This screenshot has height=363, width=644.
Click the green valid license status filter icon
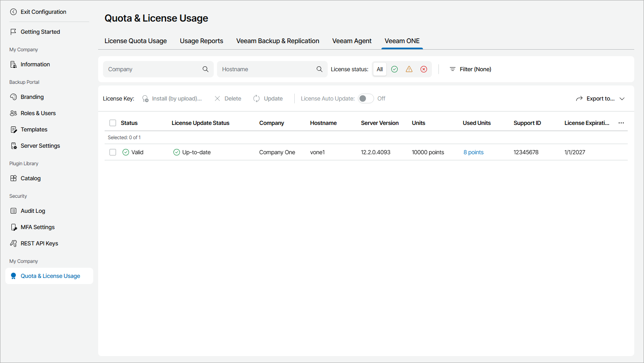(394, 69)
